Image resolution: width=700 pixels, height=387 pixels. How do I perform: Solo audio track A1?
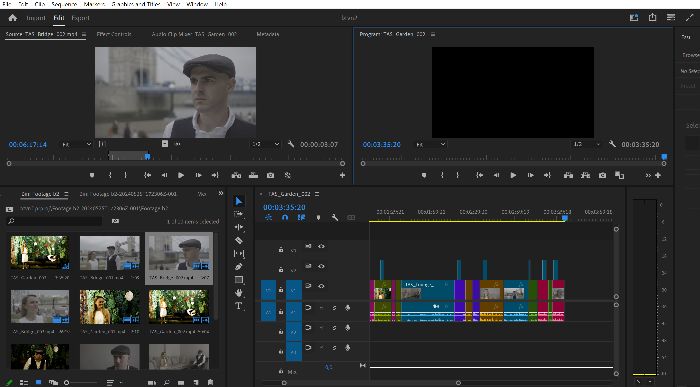pyautogui.click(x=334, y=308)
